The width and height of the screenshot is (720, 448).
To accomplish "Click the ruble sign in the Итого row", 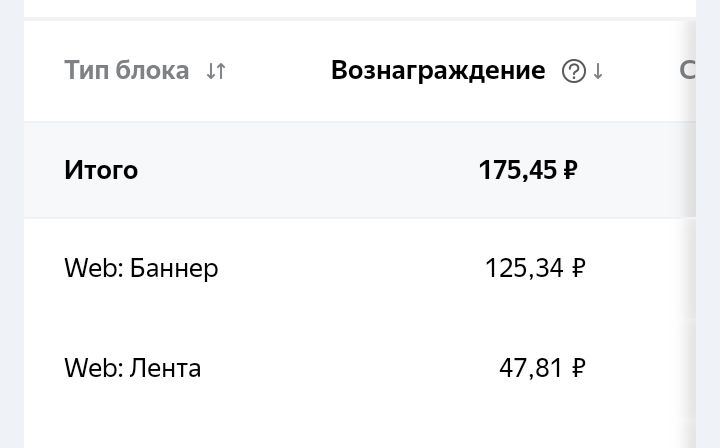I will click(570, 170).
